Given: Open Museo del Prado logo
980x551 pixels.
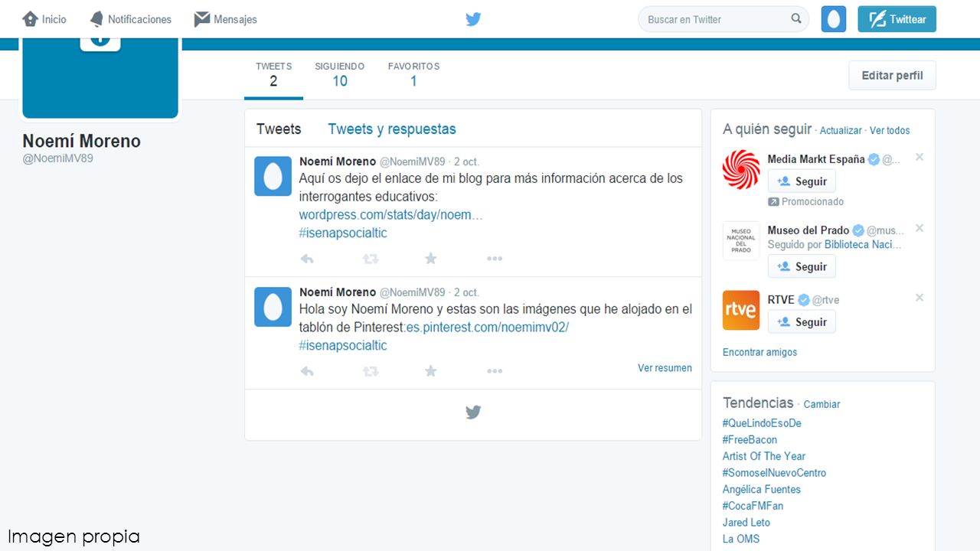Looking at the screenshot, I should click(741, 241).
